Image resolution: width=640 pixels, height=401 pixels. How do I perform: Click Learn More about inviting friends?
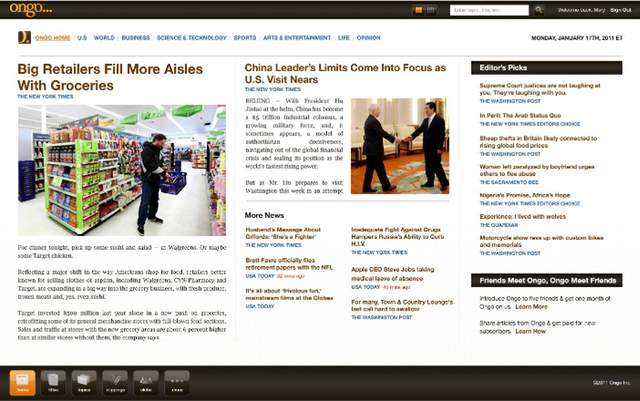(x=531, y=307)
